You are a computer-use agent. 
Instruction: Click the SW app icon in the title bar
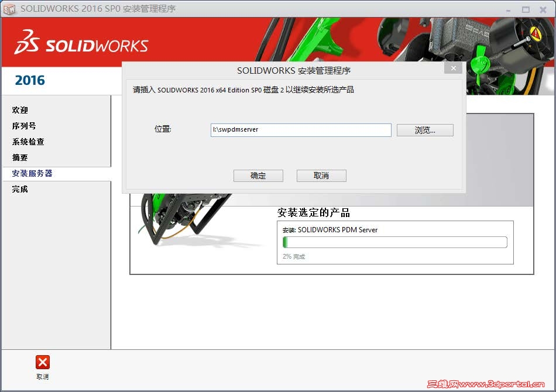point(9,9)
